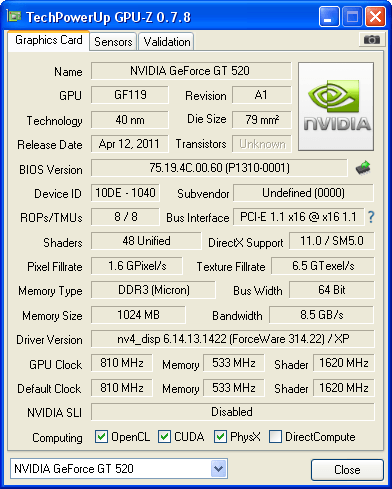Switch to the Validation tab
Viewport: 392px width, 489px height.
click(x=167, y=42)
